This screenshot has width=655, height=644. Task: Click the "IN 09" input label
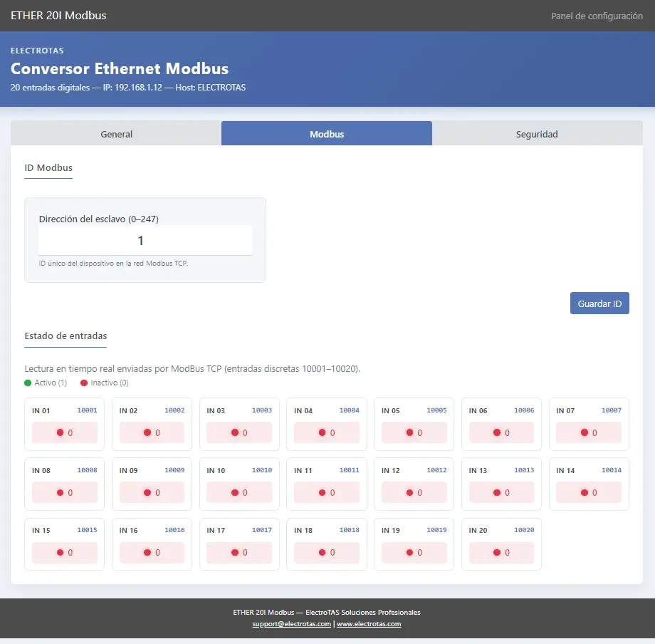click(128, 471)
